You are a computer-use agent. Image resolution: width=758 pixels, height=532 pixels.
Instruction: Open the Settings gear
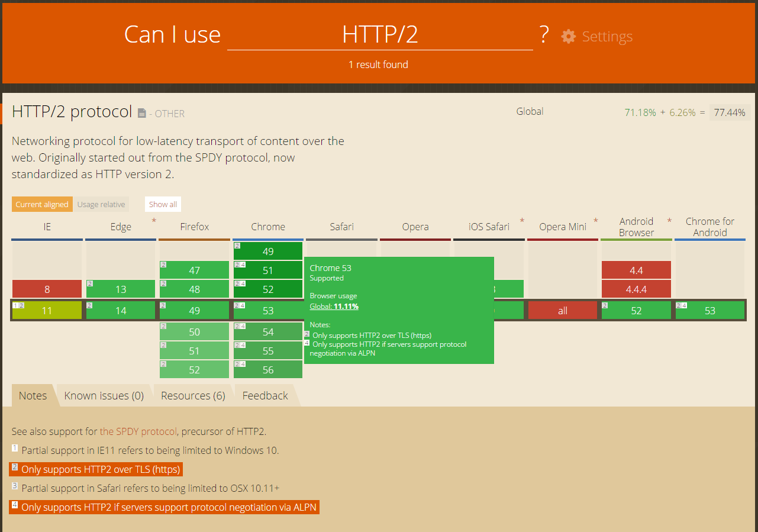point(567,36)
